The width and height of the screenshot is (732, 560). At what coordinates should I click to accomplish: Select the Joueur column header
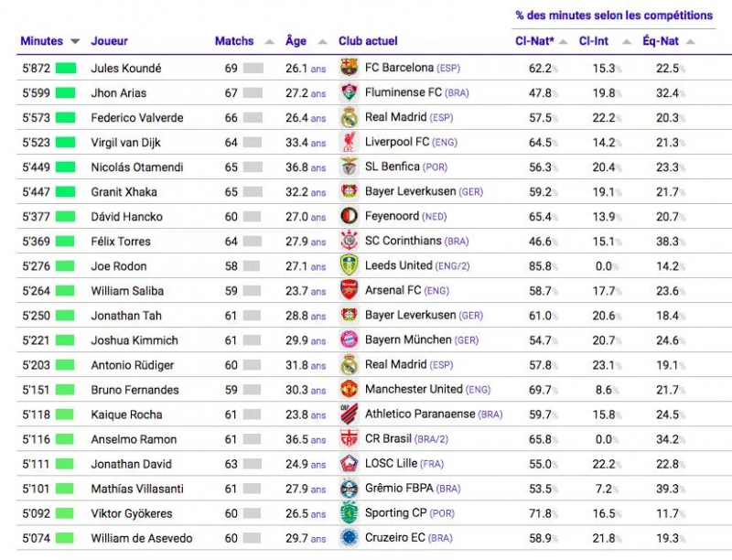(x=110, y=41)
